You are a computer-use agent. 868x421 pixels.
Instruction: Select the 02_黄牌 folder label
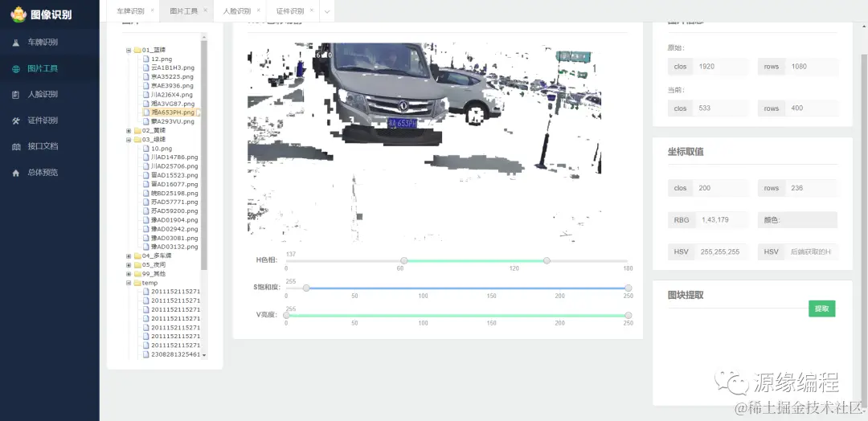(154, 131)
